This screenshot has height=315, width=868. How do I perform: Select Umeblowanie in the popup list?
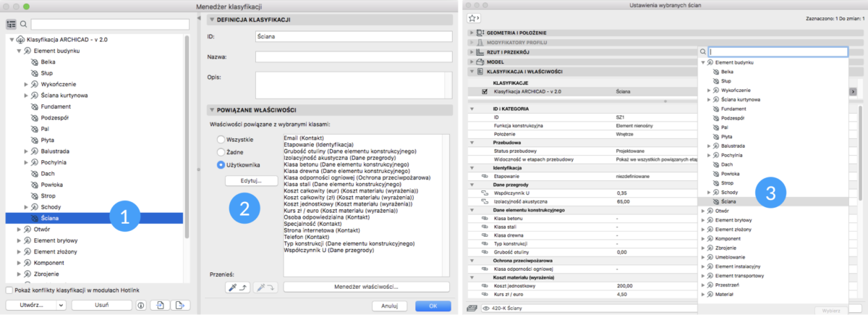[x=730, y=257]
